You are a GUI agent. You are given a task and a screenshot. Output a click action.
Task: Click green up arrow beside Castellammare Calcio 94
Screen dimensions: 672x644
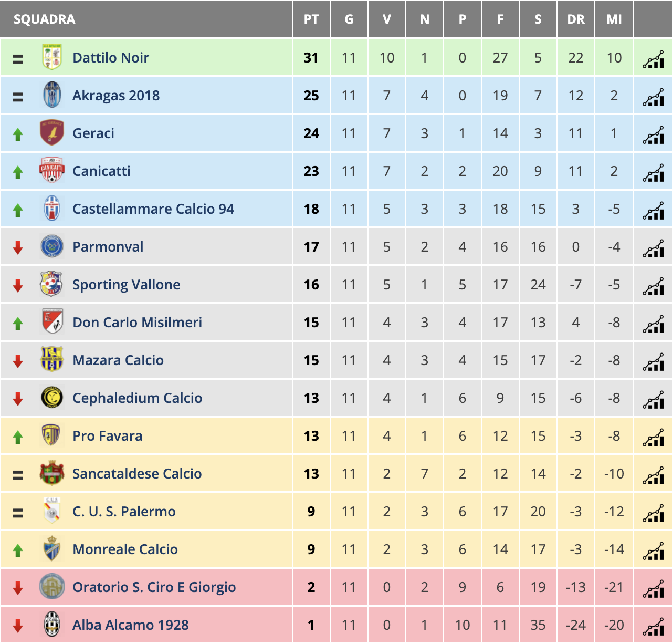[x=18, y=210]
